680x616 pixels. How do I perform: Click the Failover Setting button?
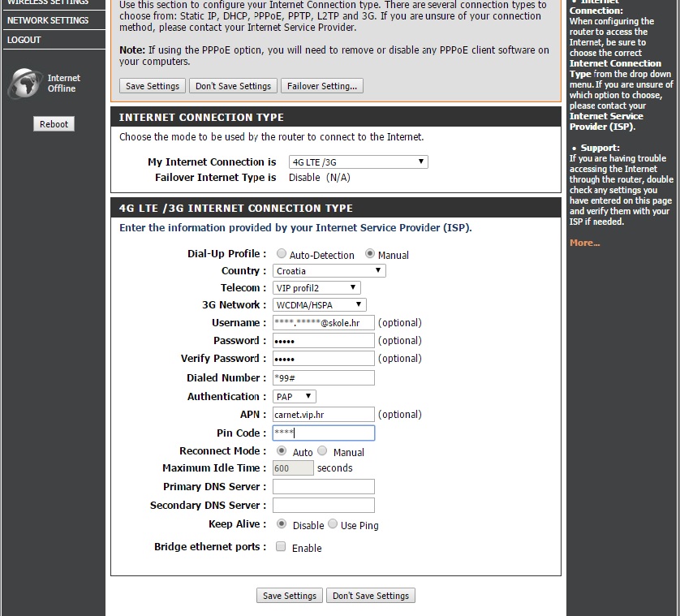(322, 86)
